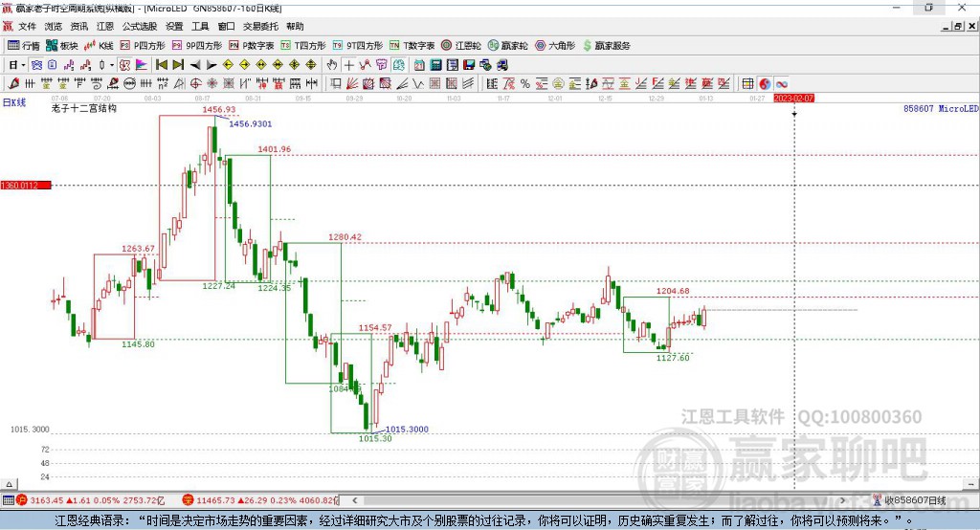Toggle the 线 drawing lines button
The image size is (980, 530).
[398, 65]
